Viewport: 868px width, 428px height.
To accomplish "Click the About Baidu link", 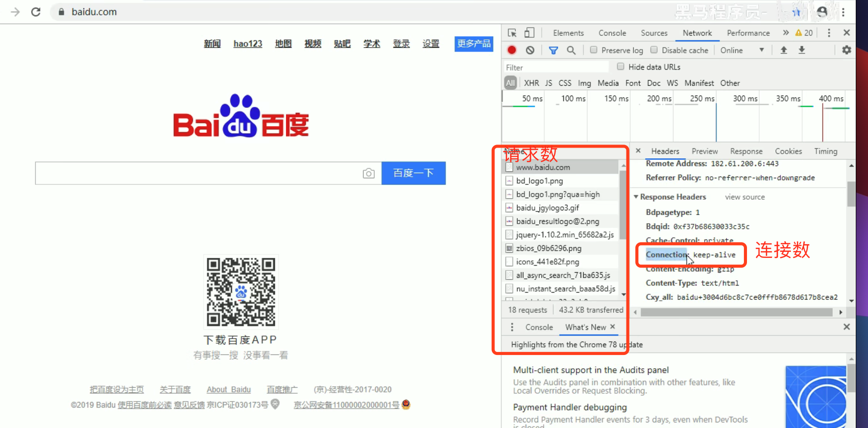I will (x=229, y=389).
